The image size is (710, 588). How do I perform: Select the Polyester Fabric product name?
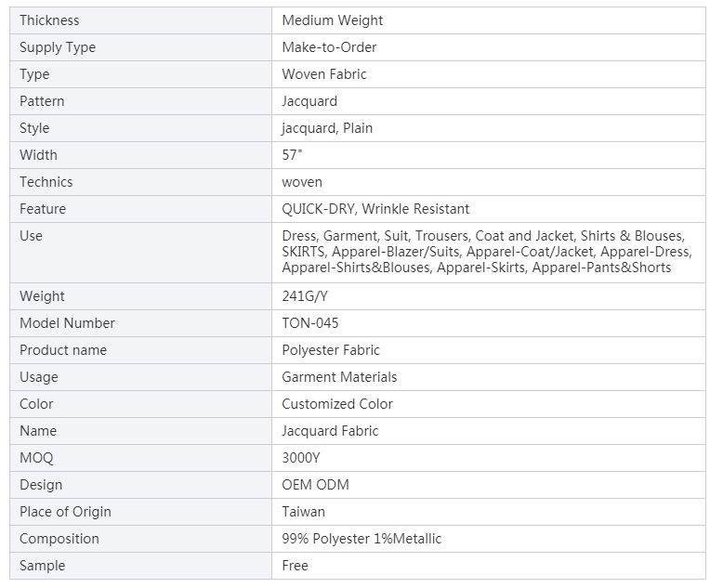[x=331, y=350]
